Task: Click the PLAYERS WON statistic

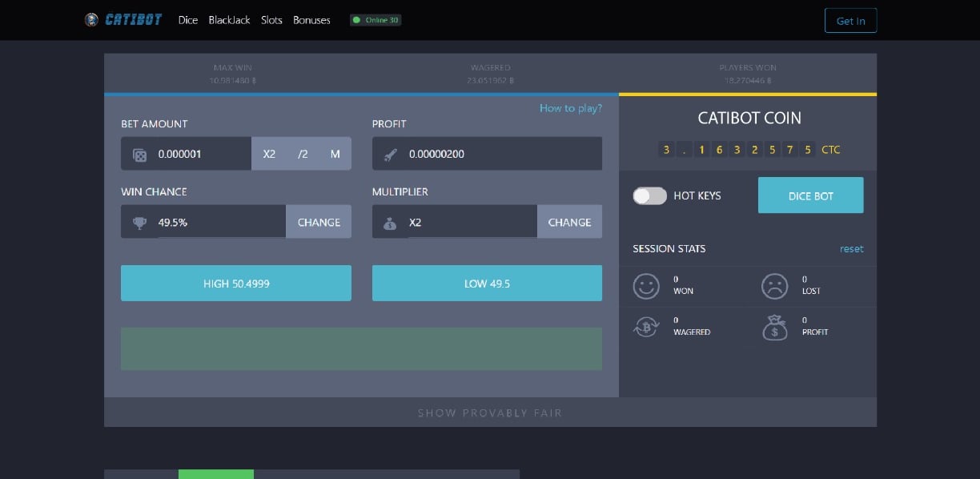Action: point(748,74)
